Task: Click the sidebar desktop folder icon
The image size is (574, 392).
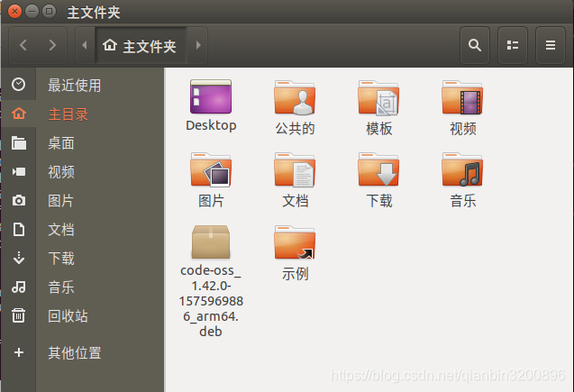Action: 19,142
